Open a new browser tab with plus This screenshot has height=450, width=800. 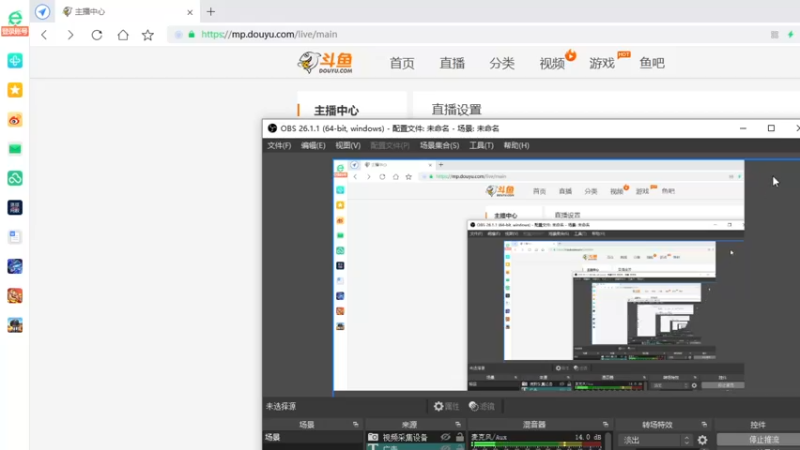211,12
